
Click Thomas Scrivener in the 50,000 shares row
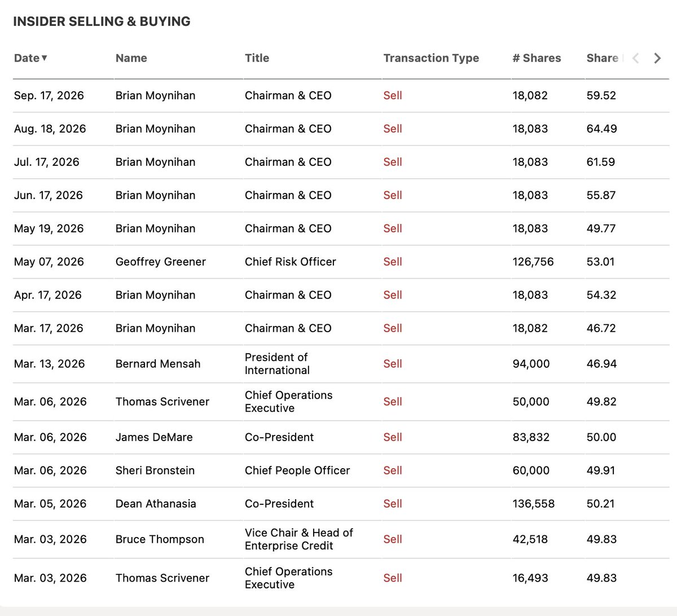point(162,402)
